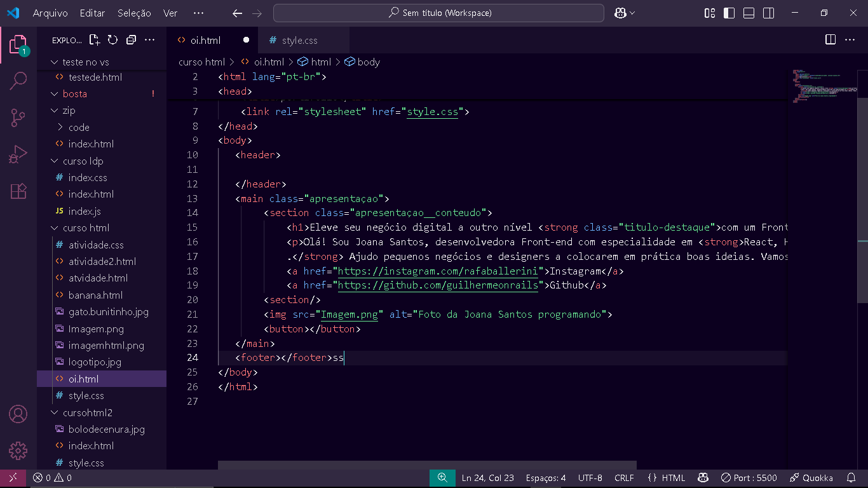Collapse the 'bosta' folder
This screenshot has height=488, width=868.
(102, 93)
